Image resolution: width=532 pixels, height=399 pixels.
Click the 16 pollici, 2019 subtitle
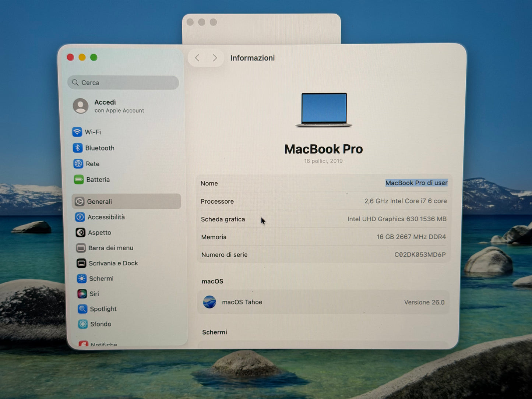pyautogui.click(x=323, y=161)
